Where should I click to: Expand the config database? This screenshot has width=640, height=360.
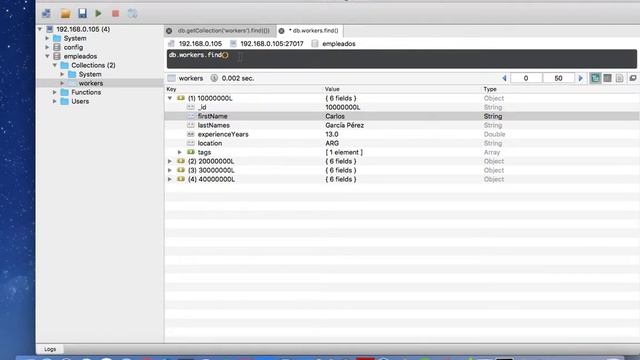(x=47, y=47)
